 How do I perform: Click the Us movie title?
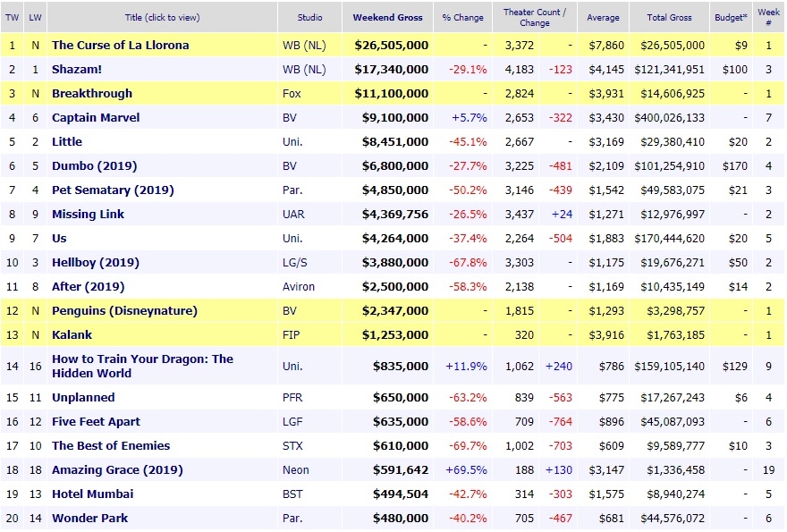(x=59, y=238)
